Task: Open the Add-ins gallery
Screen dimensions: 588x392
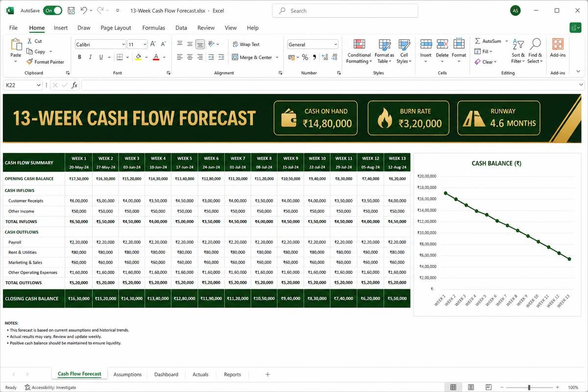Action: [x=558, y=48]
